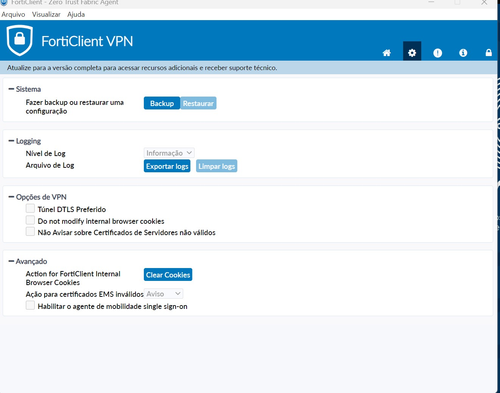Click Action for FortiClient Internal Browser Cookies label

(73, 278)
